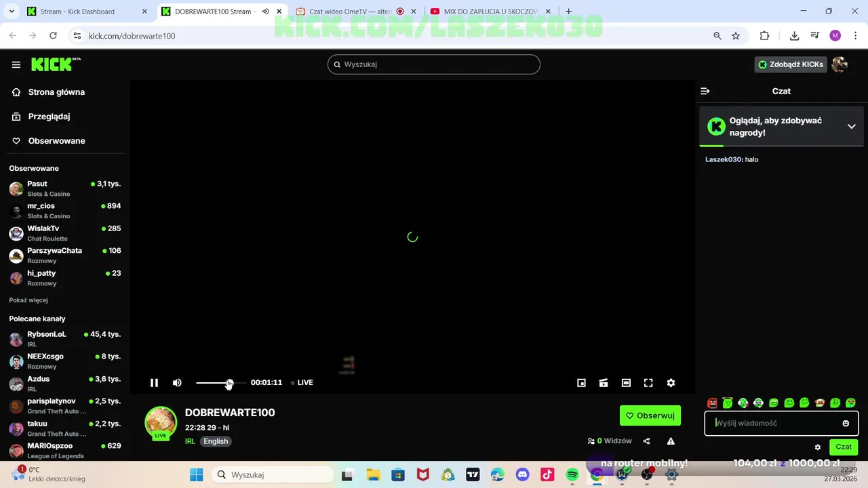
Task: Insert the angry red emote
Action: pyautogui.click(x=712, y=403)
